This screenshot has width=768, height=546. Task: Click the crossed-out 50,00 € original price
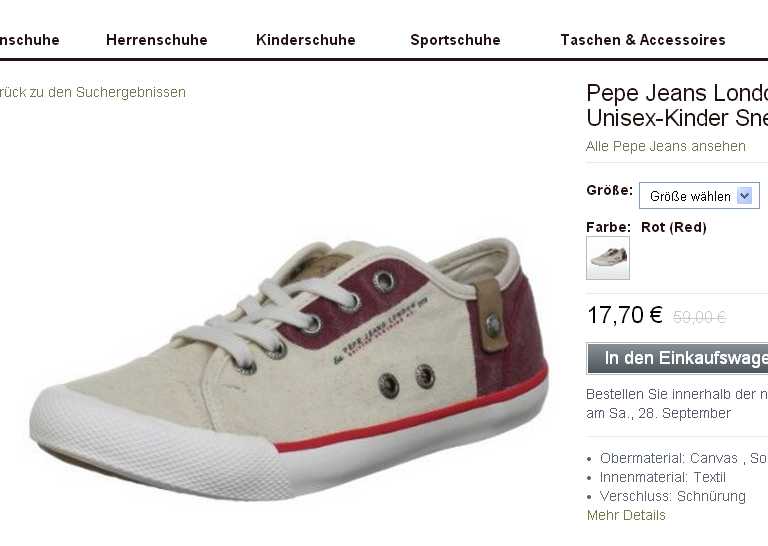click(x=699, y=317)
